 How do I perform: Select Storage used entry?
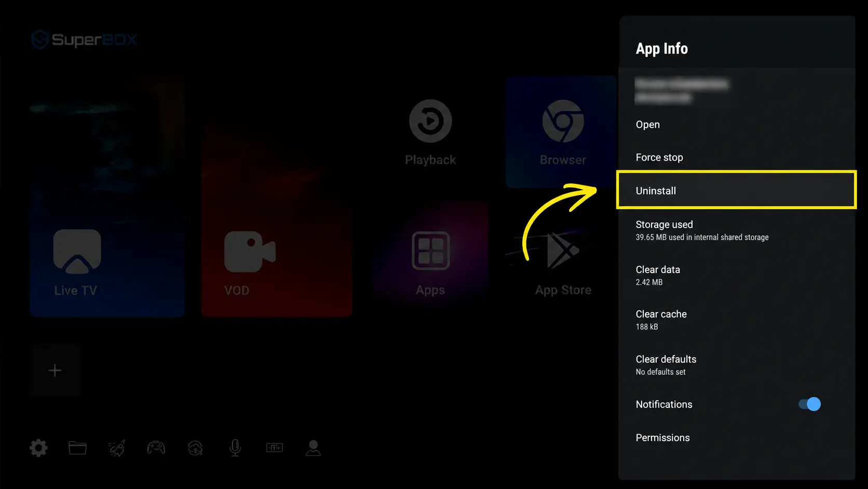(x=737, y=230)
